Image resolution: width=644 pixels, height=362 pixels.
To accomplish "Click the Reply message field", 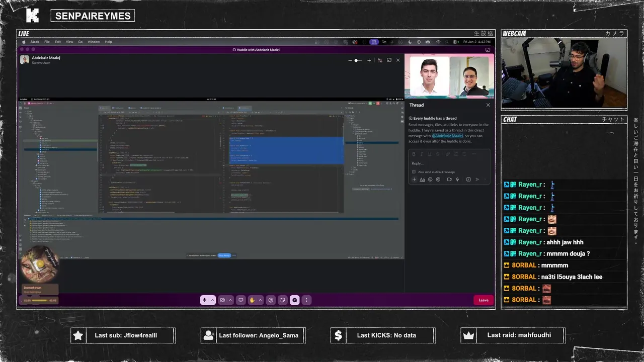I will click(449, 163).
